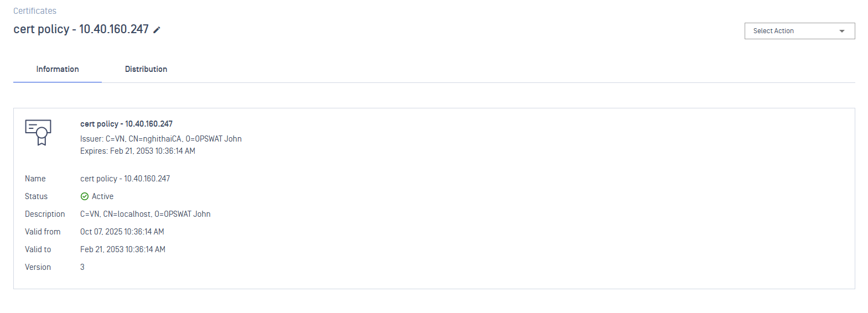The height and width of the screenshot is (313, 868).
Task: Click the Description value with CN=localhost
Action: coord(145,214)
